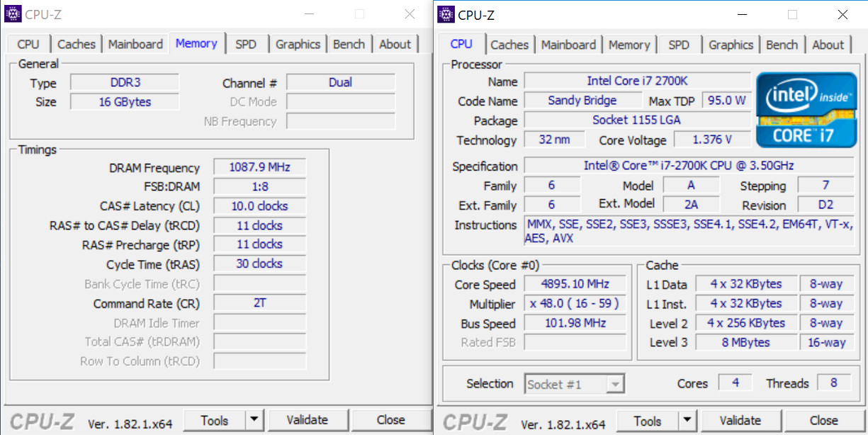Viewport: 868px width, 435px height.
Task: Click the Ext. Model 2A value
Action: pos(691,205)
